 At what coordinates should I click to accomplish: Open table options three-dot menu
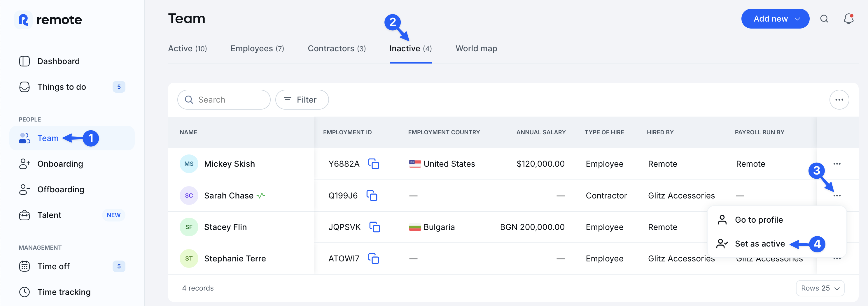(839, 100)
